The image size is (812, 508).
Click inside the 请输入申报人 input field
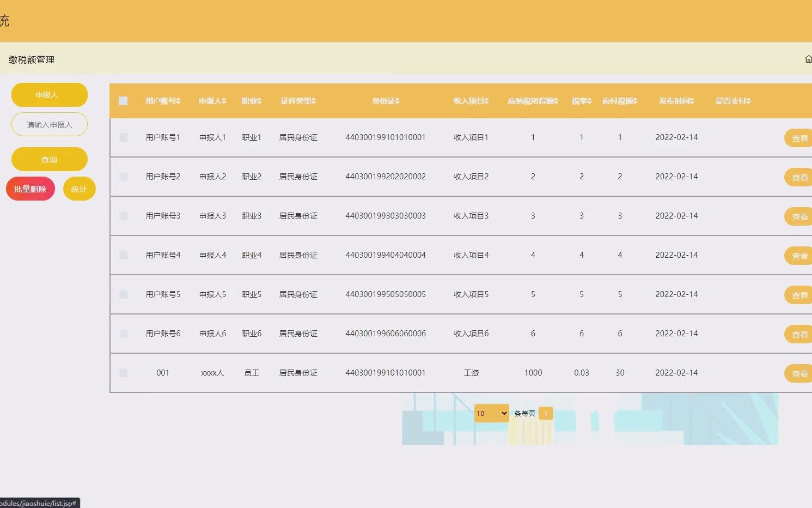pos(49,124)
